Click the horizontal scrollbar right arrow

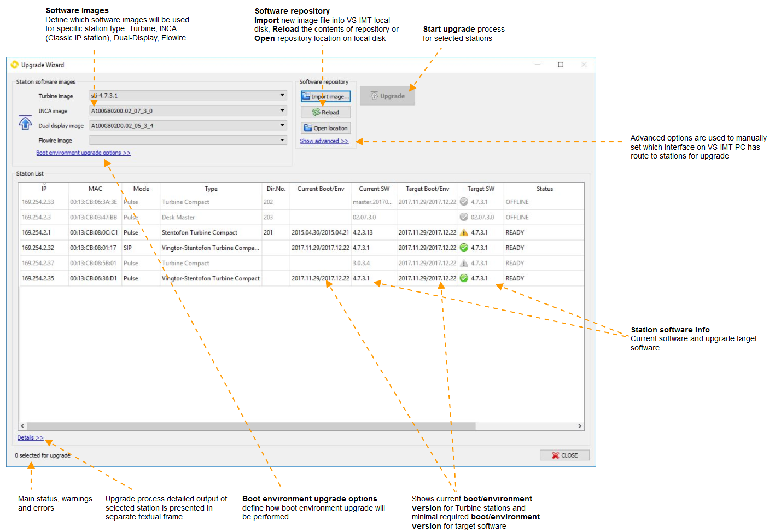click(x=580, y=426)
